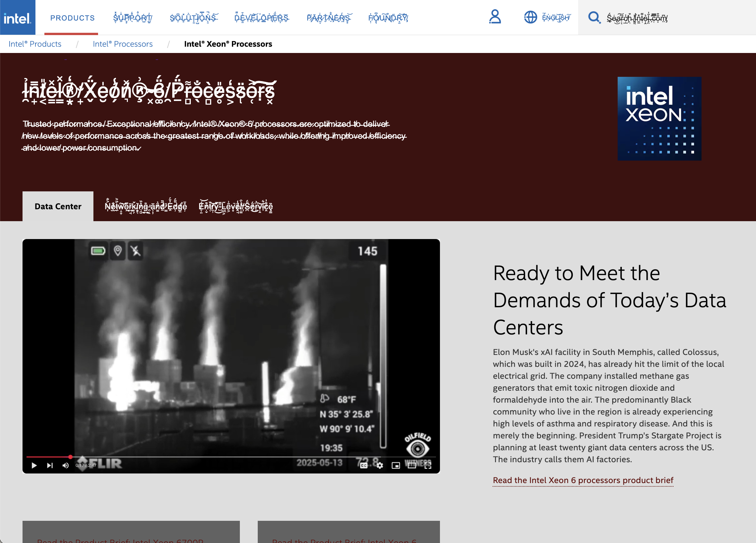
Task: Play the embedded video
Action: 34,466
